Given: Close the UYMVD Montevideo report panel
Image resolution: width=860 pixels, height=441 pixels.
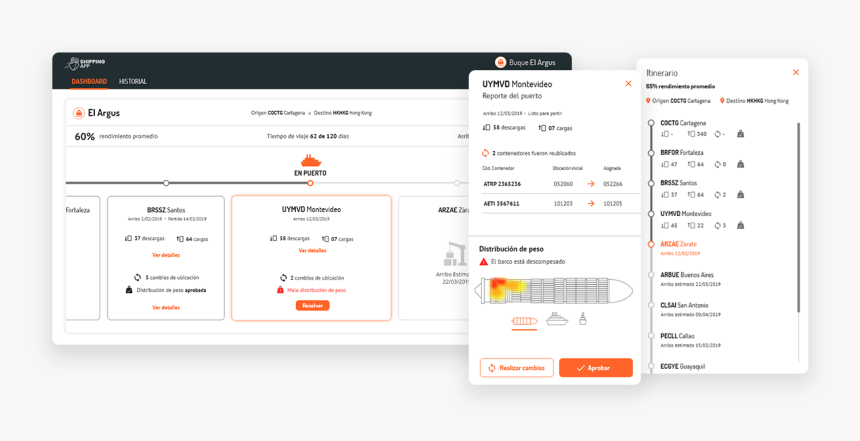Looking at the screenshot, I should point(629,84).
